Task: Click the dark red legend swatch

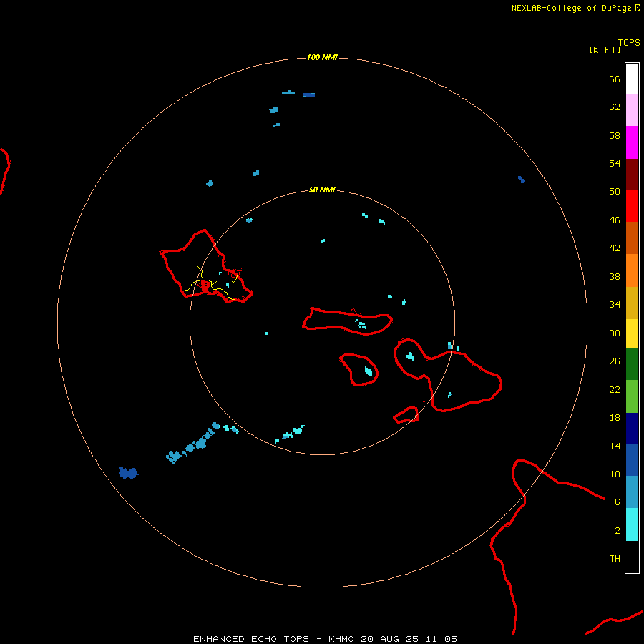Action: tap(632, 174)
